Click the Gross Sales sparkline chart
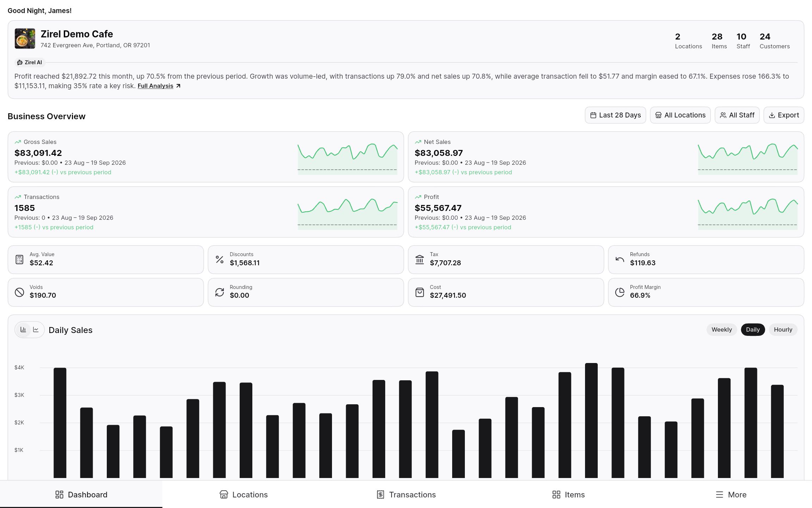The height and width of the screenshot is (508, 812). click(347, 158)
